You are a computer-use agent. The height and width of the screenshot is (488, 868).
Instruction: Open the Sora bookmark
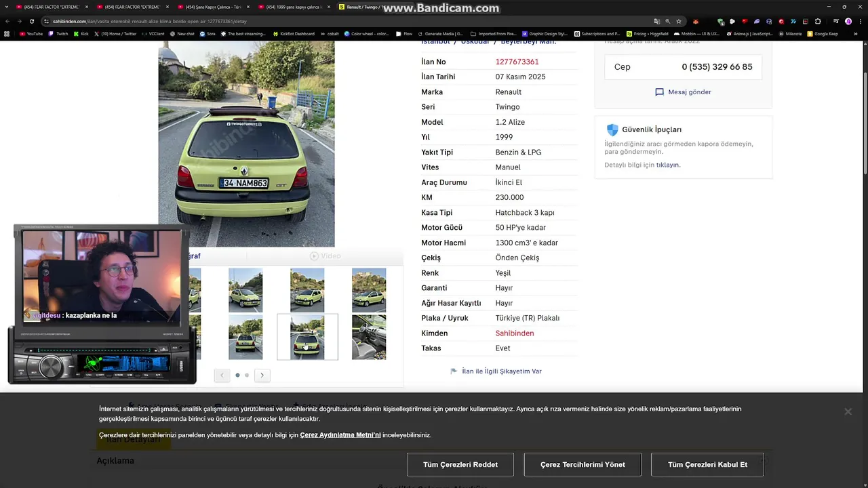tap(207, 33)
